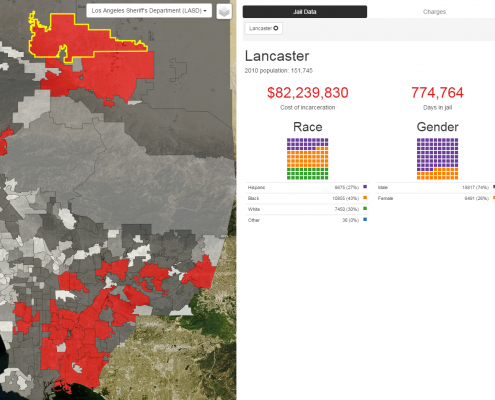Click the $82,239,830 cost of incarceration figure
This screenshot has width=495, height=400.
pos(308,93)
